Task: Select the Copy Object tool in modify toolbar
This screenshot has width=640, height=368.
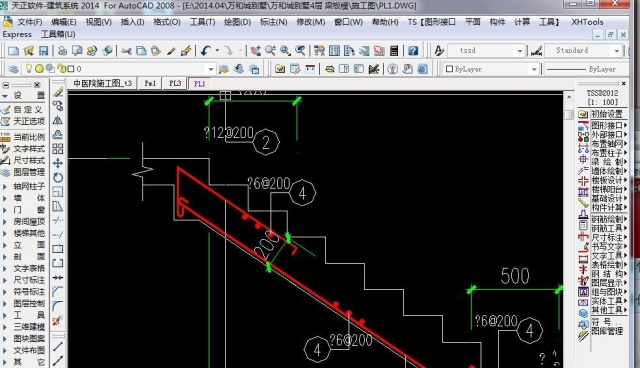Action: [58, 106]
